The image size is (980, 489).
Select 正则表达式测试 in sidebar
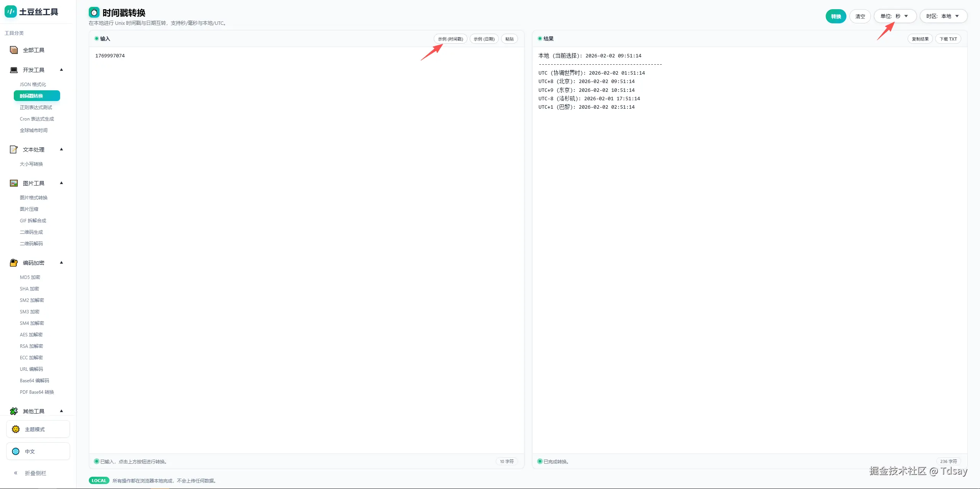(36, 108)
